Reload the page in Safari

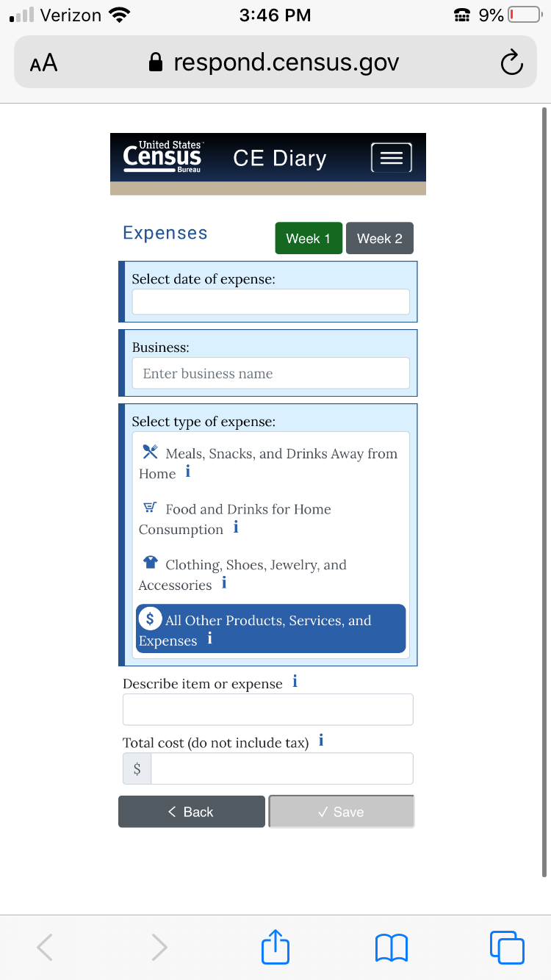click(x=511, y=63)
